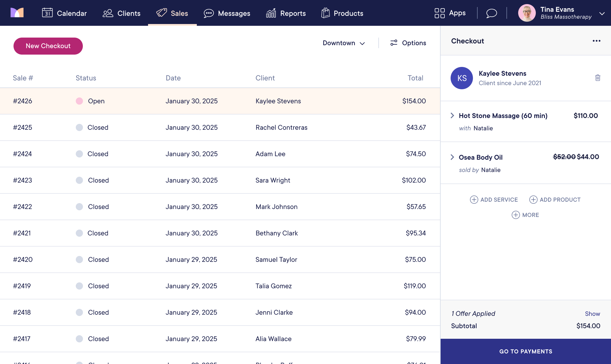Open the Downtown location dropdown
The image size is (611, 364).
344,43
